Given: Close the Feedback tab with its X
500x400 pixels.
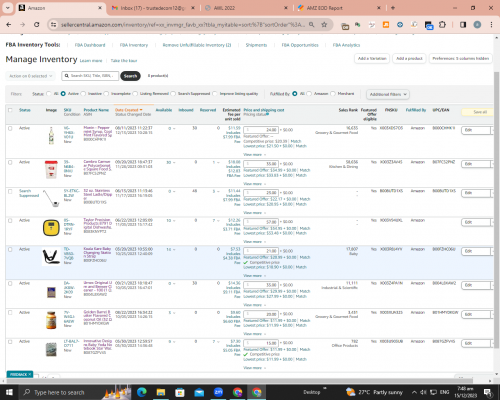Looking at the screenshot, I should [x=30, y=374].
